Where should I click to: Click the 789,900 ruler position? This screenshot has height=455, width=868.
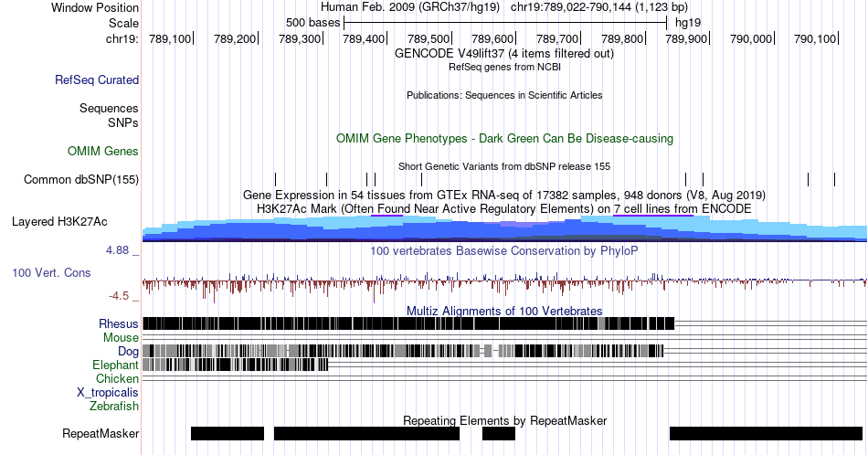[x=686, y=38]
